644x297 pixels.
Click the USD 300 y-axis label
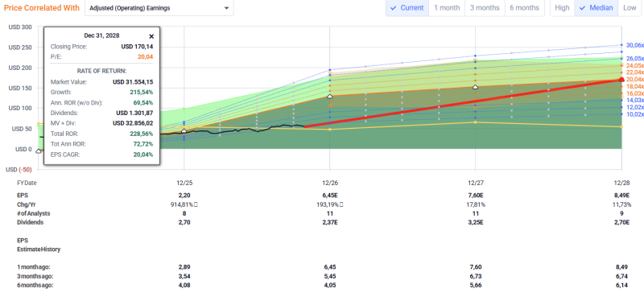[x=20, y=27]
